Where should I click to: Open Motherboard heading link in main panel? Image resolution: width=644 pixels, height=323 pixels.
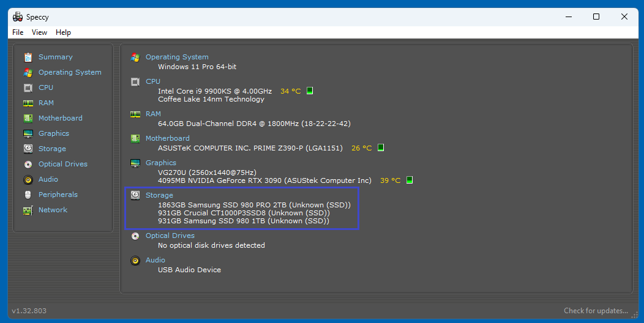168,138
